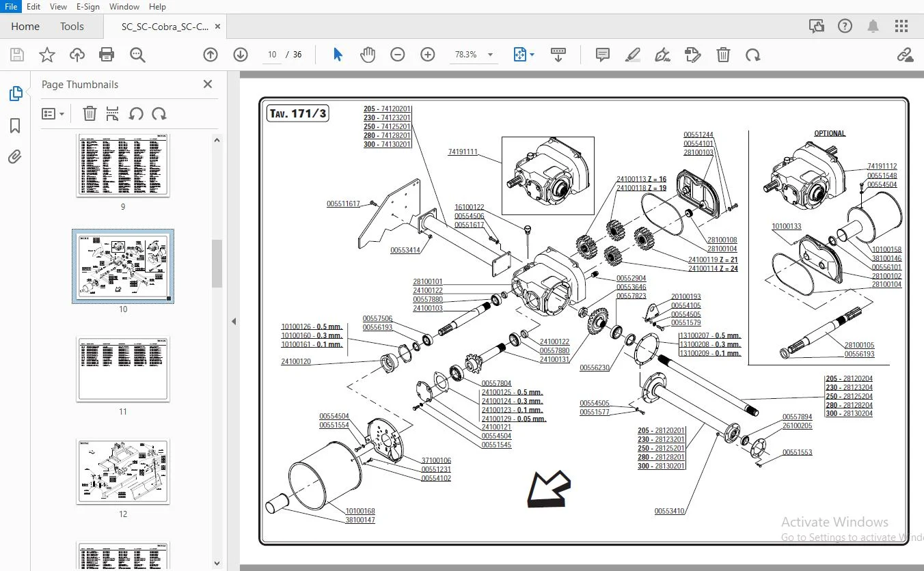
Task: Add a comment with the speech bubble tool
Action: tap(603, 55)
